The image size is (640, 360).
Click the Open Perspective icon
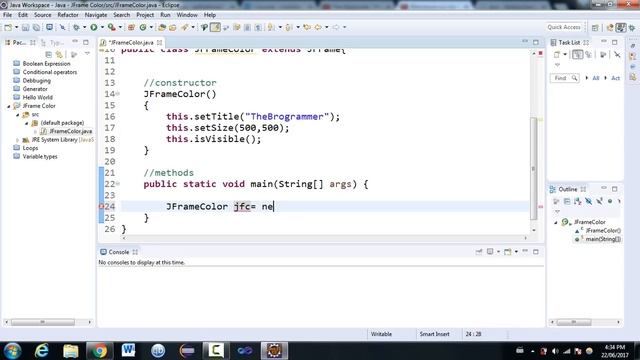[595, 27]
